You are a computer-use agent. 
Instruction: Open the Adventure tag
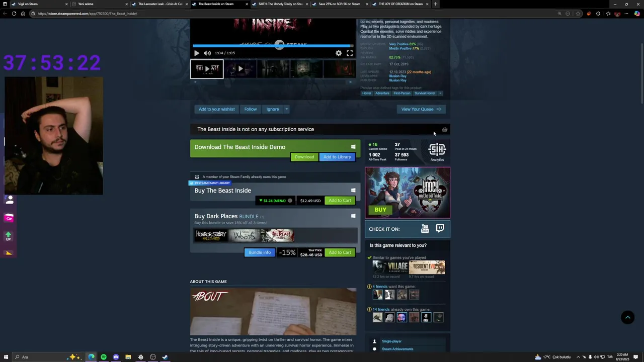tap(382, 93)
